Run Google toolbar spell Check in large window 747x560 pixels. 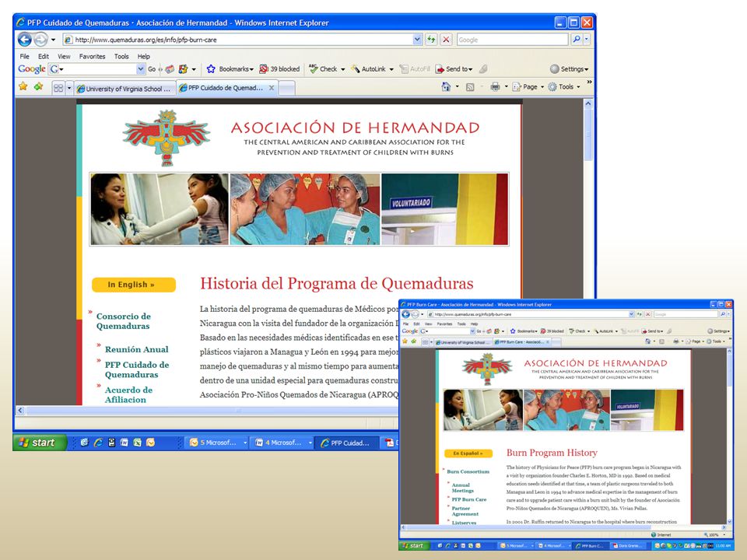tap(323, 69)
